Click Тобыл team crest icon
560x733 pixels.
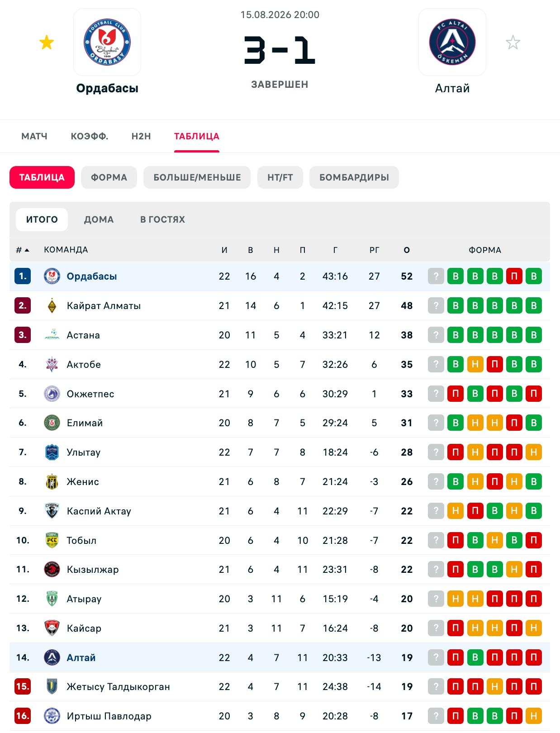pyautogui.click(x=52, y=540)
